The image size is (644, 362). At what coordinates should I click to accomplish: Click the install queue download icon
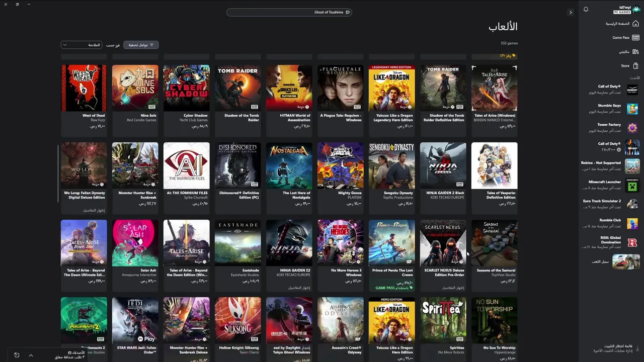637,348
